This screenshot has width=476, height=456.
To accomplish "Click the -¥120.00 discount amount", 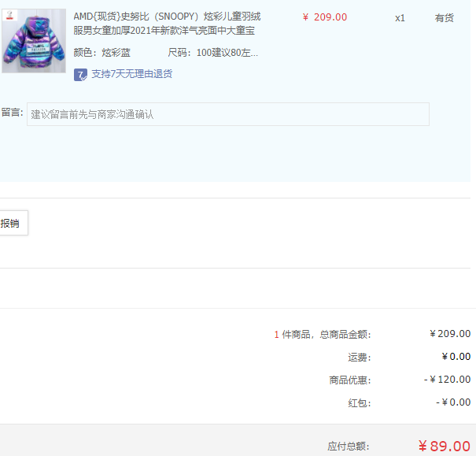I will (447, 380).
